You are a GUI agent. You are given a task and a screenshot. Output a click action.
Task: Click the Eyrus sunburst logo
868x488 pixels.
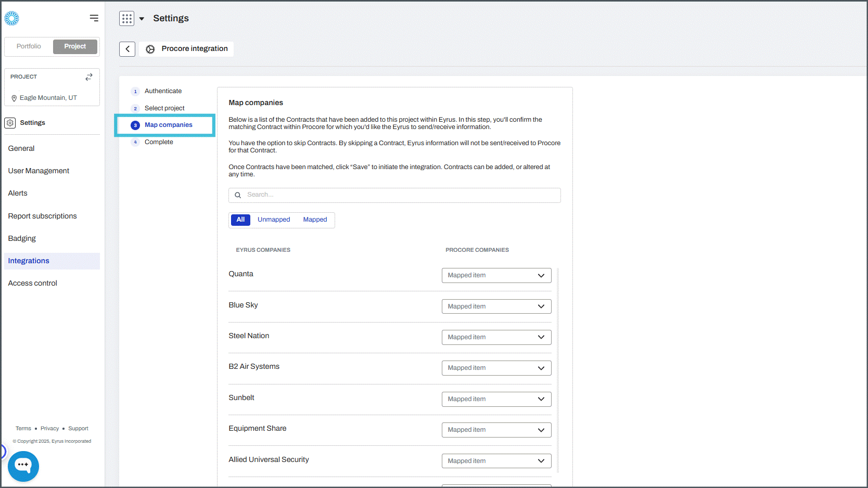(11, 18)
